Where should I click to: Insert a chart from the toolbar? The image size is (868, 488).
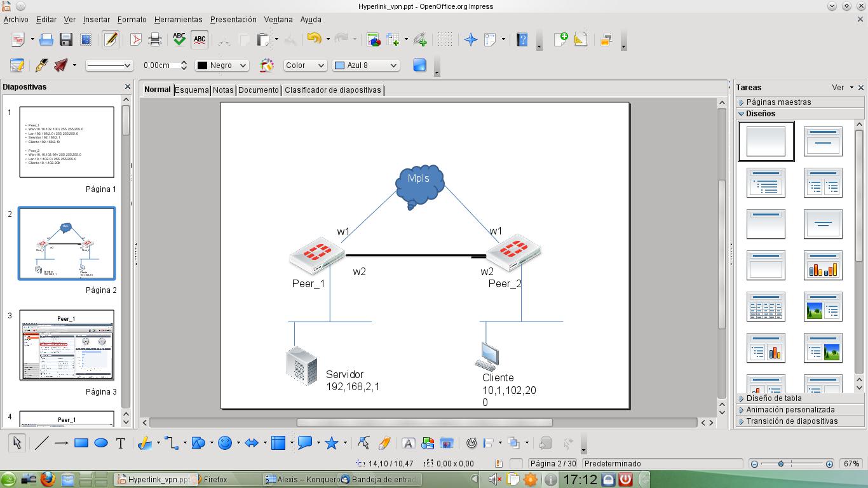373,40
